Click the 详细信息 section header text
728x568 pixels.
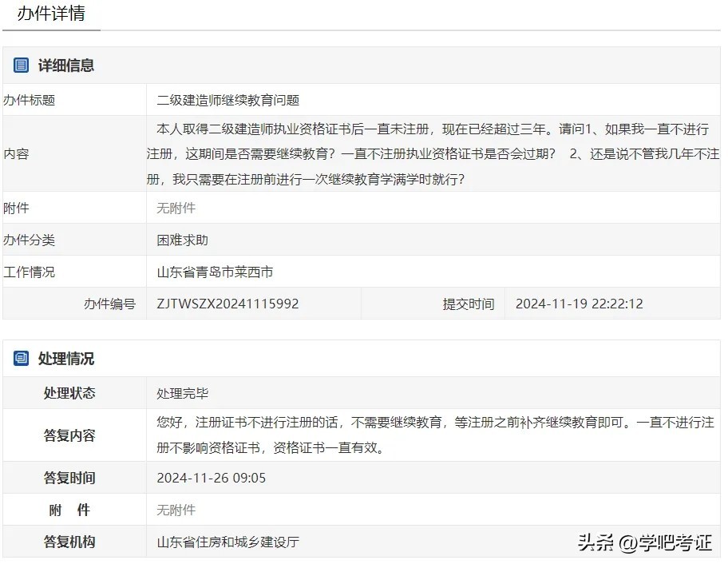[x=66, y=66]
